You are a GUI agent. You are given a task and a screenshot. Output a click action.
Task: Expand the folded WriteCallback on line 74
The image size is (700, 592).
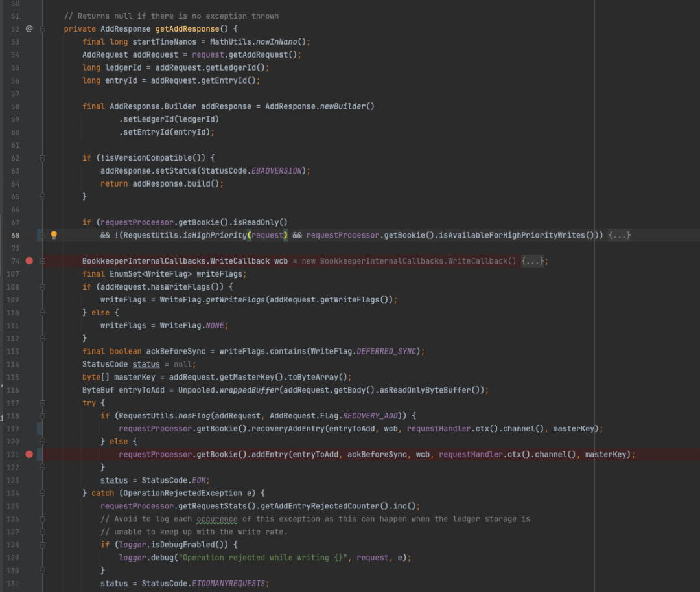tap(42, 261)
